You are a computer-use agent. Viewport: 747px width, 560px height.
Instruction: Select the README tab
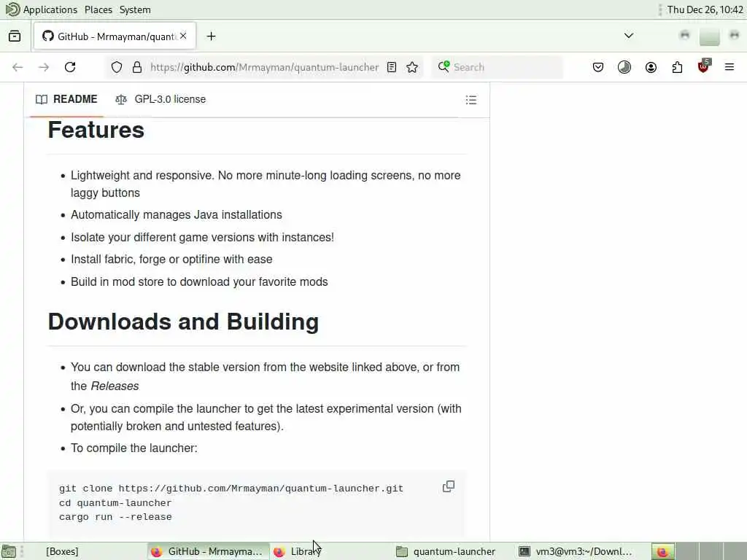pyautogui.click(x=66, y=99)
